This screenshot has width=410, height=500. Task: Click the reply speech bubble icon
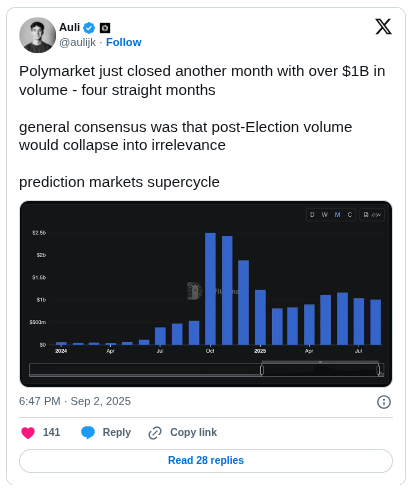click(x=88, y=433)
